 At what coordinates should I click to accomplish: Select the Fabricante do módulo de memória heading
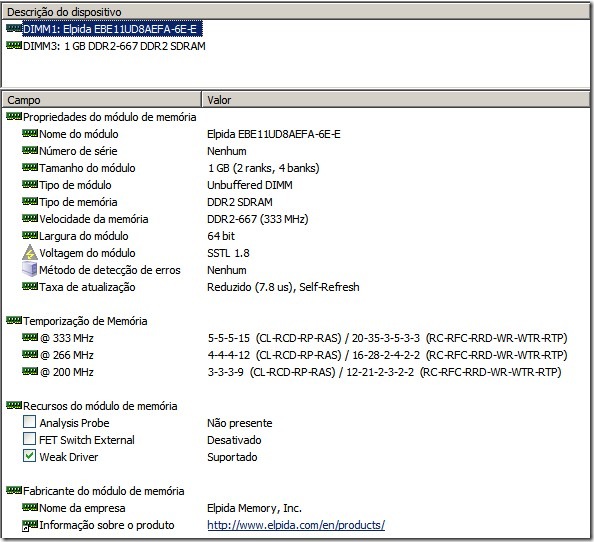click(x=103, y=491)
